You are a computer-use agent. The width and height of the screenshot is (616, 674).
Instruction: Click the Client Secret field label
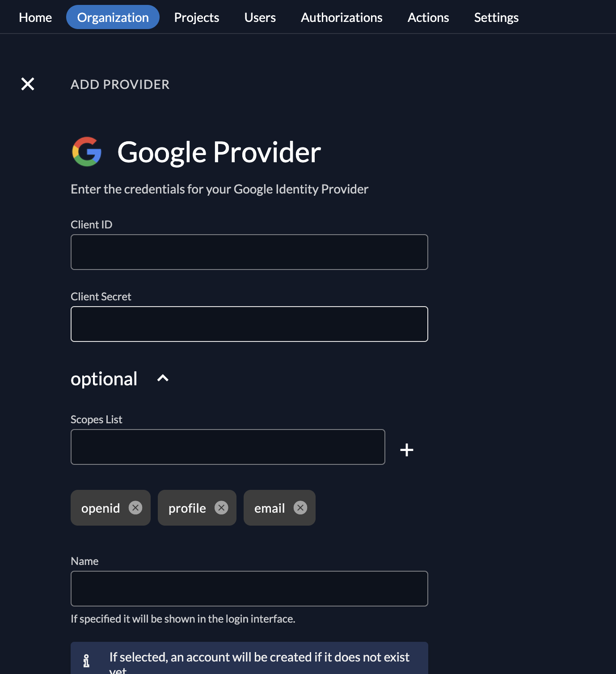pyautogui.click(x=101, y=296)
